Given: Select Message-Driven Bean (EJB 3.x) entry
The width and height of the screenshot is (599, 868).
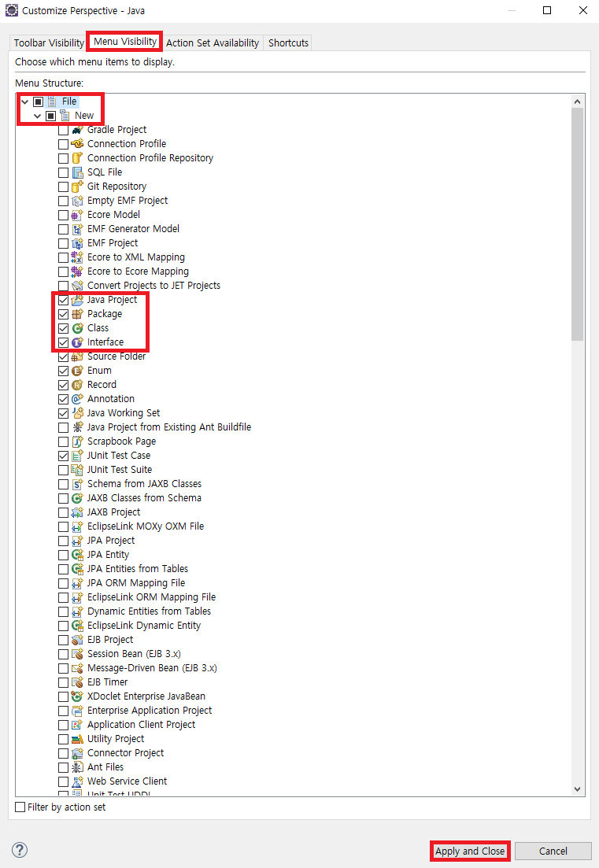Looking at the screenshot, I should (152, 668).
